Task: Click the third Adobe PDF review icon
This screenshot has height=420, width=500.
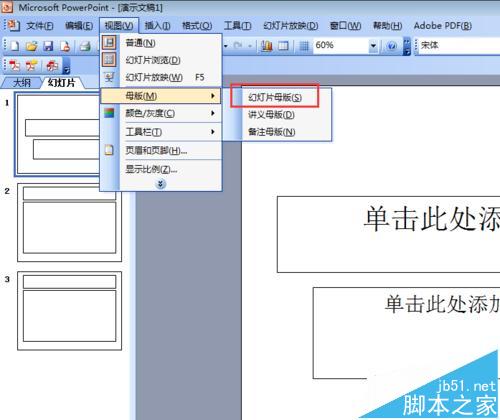Action: 52,65
